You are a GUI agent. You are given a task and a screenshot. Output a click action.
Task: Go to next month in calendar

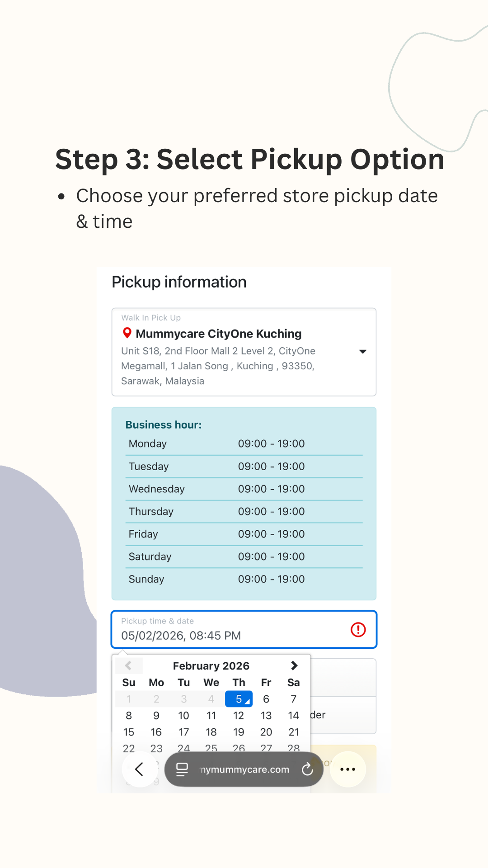coord(294,665)
